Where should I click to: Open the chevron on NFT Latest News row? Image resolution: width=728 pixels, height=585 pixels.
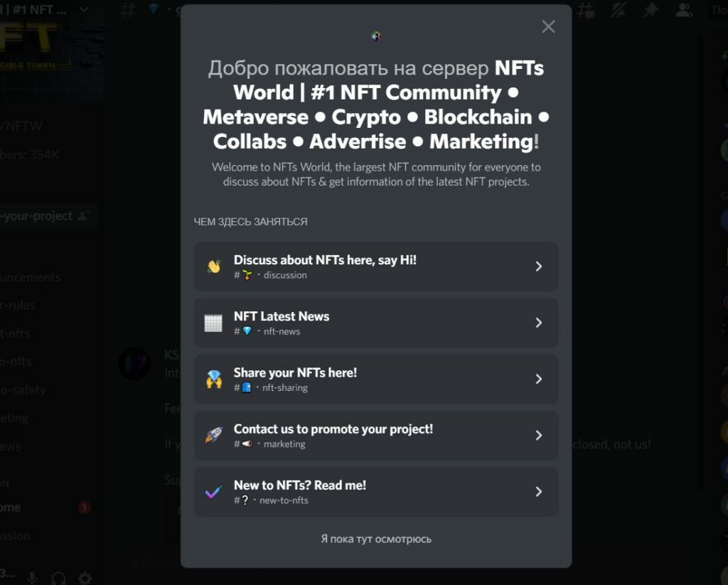tap(539, 323)
